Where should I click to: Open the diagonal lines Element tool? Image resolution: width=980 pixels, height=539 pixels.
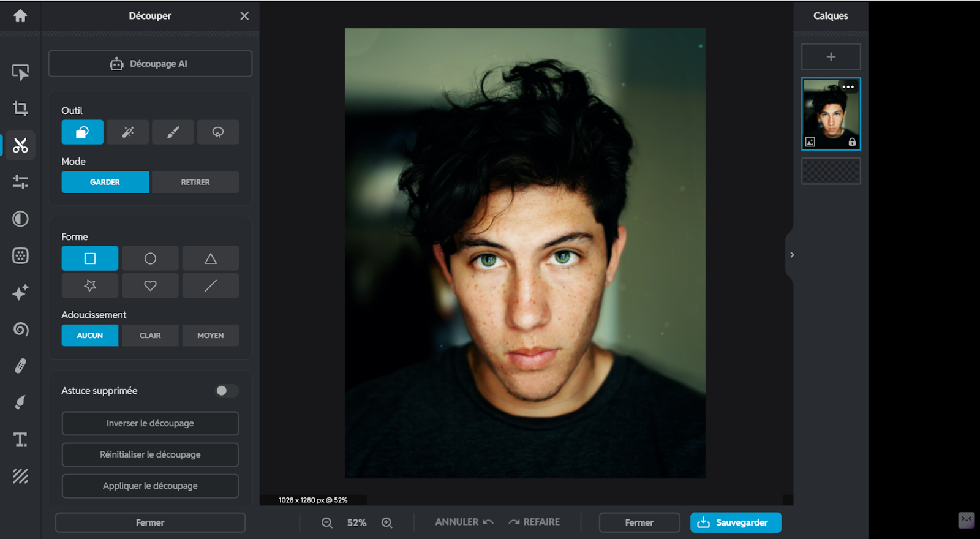[20, 476]
